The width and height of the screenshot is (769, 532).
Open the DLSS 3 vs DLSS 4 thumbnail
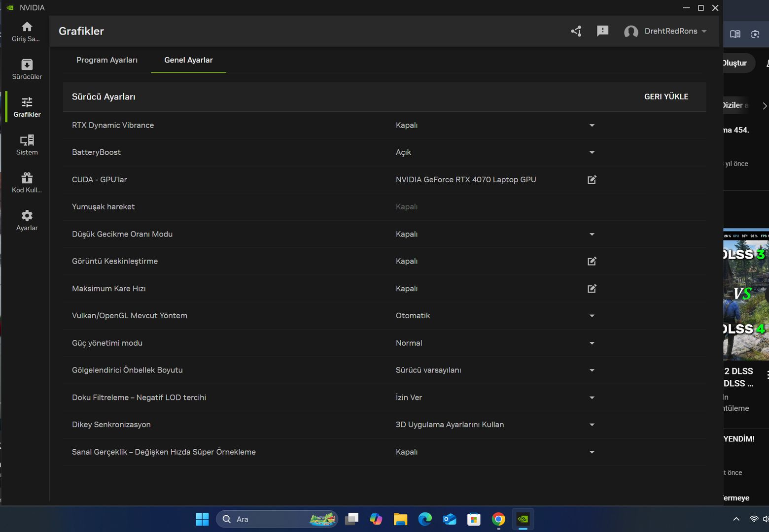point(746,295)
